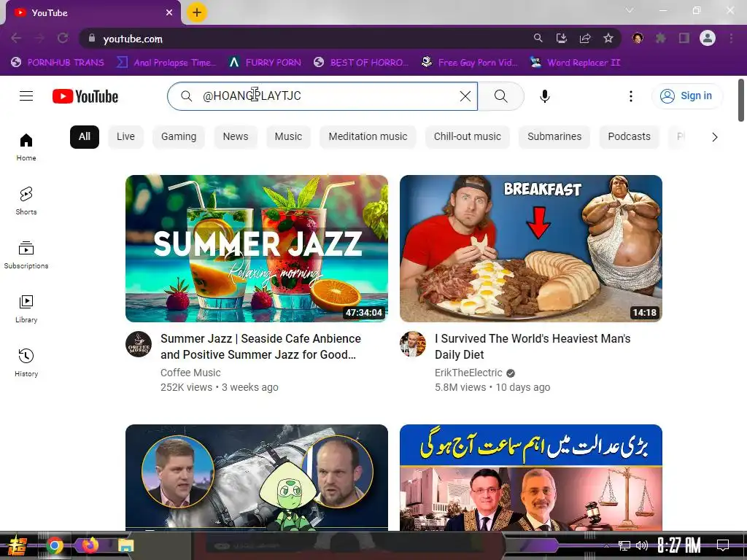Select the Music filter chip

click(x=288, y=136)
